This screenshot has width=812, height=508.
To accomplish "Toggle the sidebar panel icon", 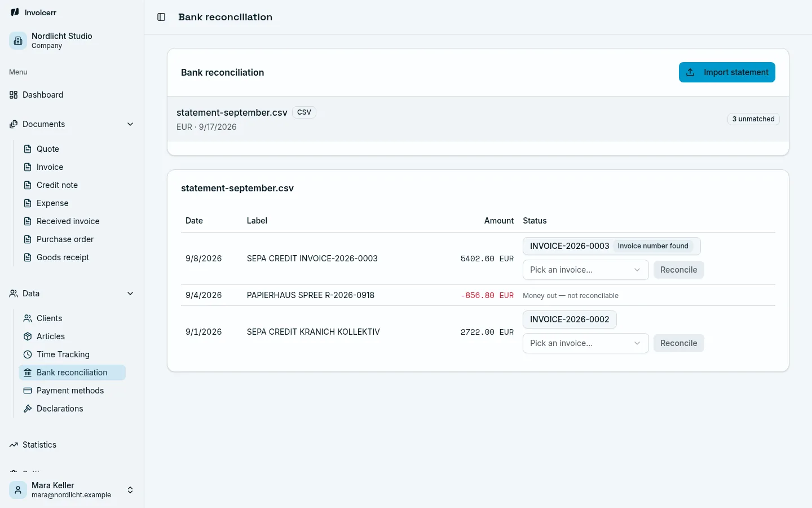I will pyautogui.click(x=161, y=17).
